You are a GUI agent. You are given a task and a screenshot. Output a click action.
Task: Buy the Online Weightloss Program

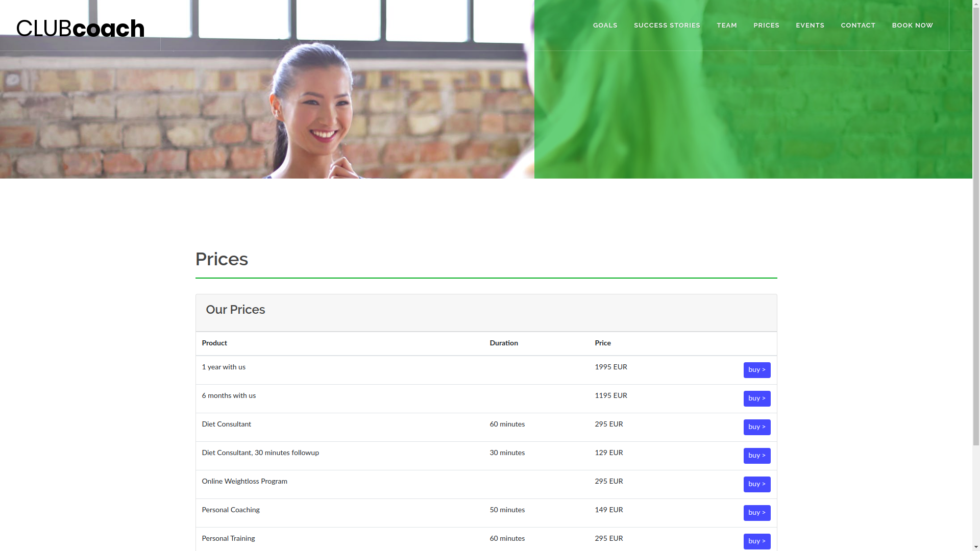756,484
